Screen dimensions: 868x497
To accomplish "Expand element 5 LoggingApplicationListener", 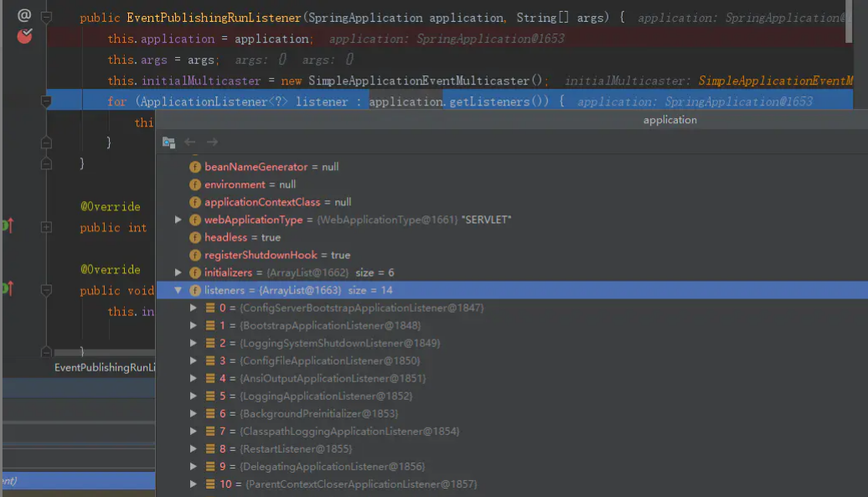I will [194, 396].
